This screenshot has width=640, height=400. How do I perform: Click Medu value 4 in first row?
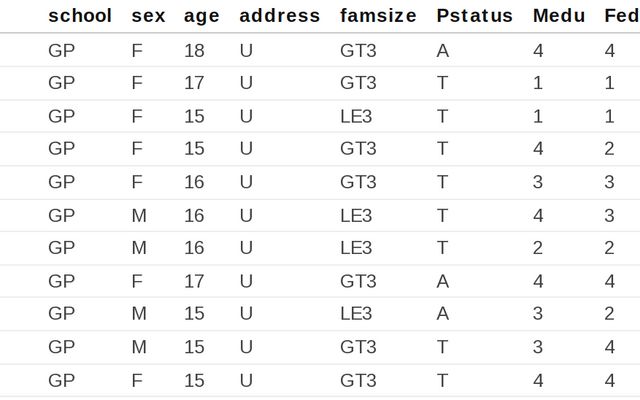click(538, 51)
